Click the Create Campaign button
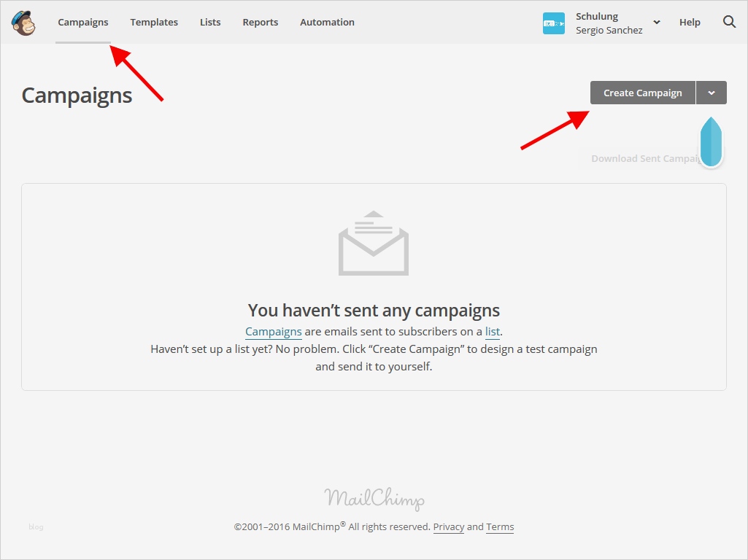 [x=643, y=93]
